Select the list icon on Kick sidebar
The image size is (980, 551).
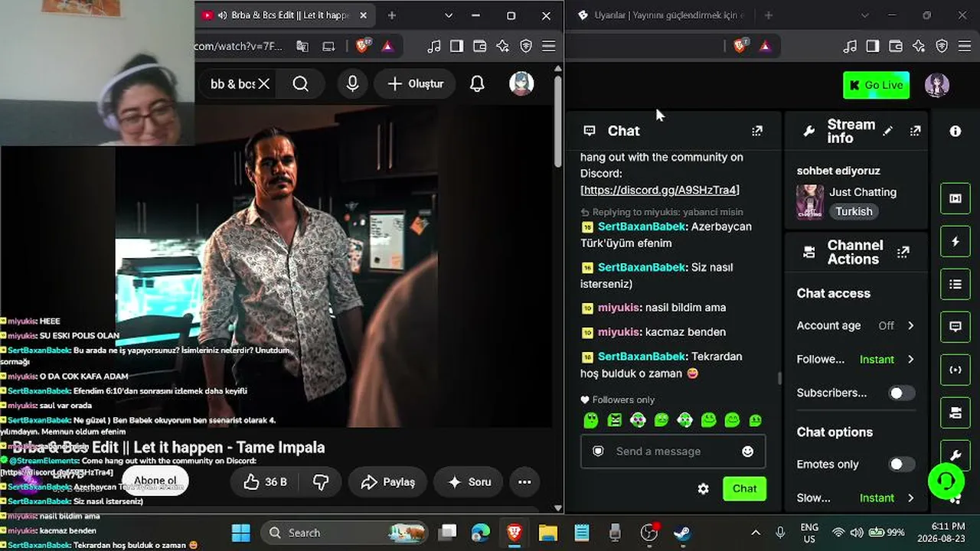coord(955,285)
